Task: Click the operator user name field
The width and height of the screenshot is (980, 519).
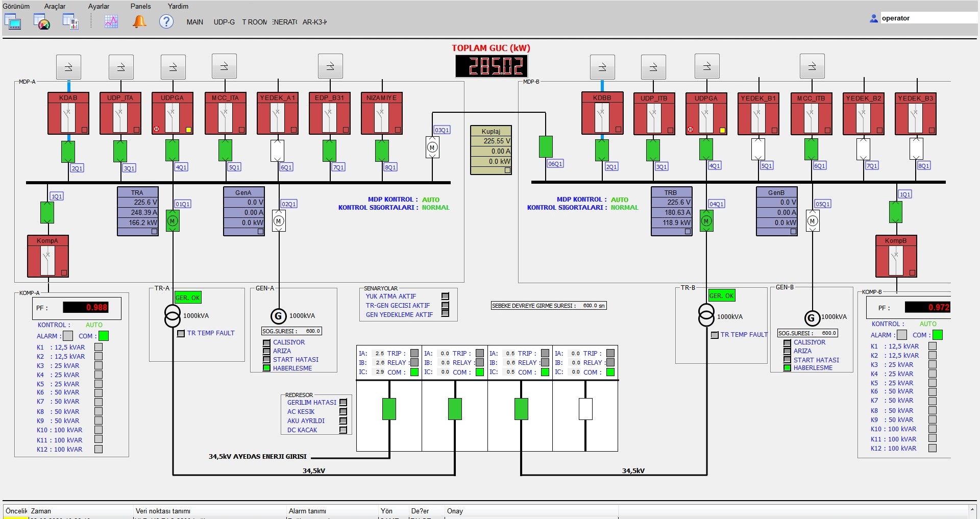Action: coord(927,18)
